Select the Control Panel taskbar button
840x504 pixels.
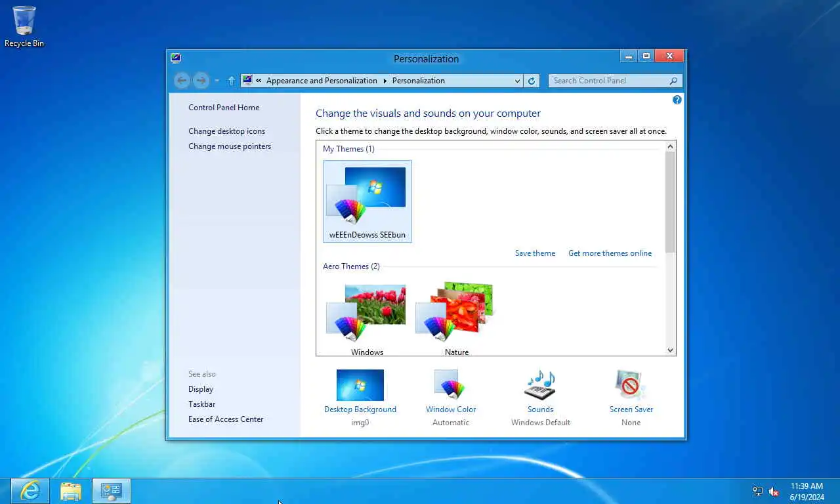112,491
